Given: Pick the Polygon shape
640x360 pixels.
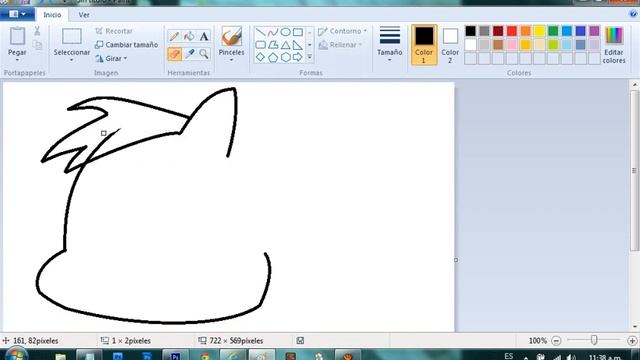Looking at the screenshot, I should tap(273, 45).
